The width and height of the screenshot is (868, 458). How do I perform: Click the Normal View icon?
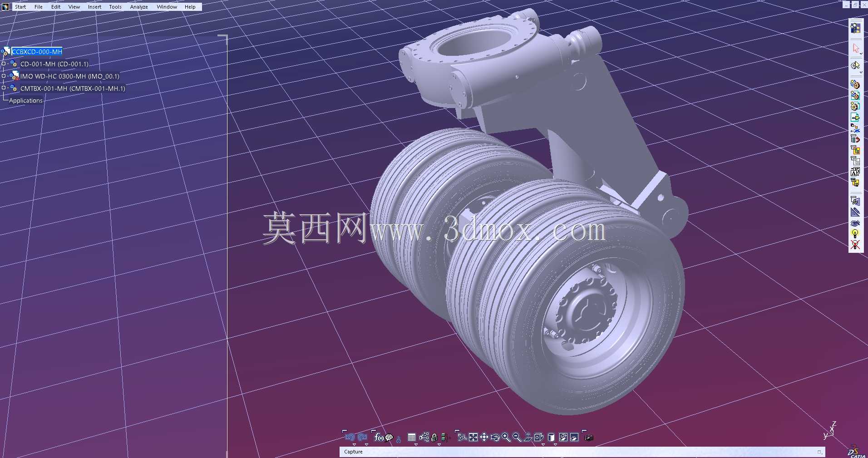[528, 437]
